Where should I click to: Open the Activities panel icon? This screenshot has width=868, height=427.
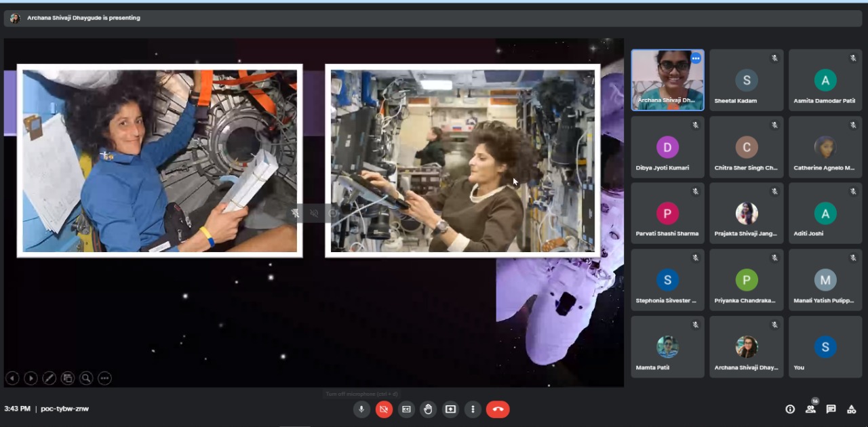[x=851, y=409]
